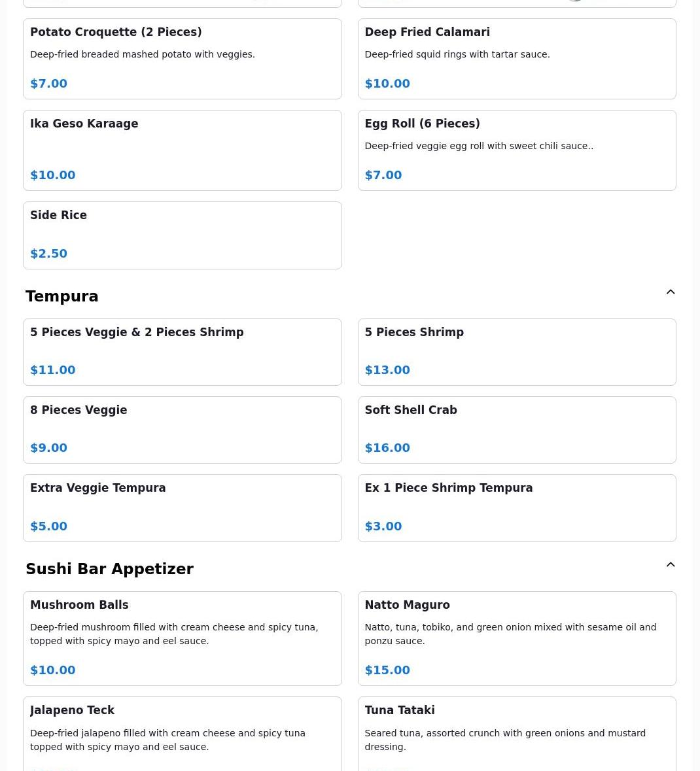Collapse the Tempura section chevron

pos(670,292)
